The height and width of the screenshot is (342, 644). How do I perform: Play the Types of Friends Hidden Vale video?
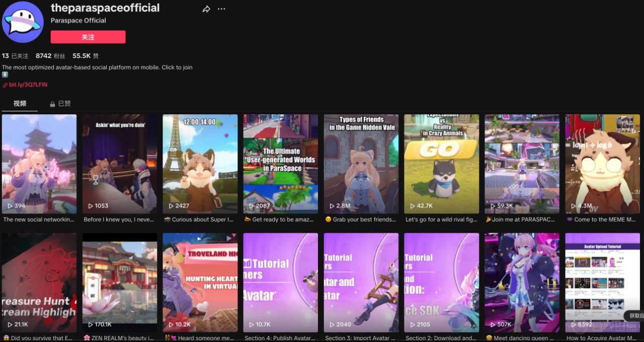tap(361, 164)
